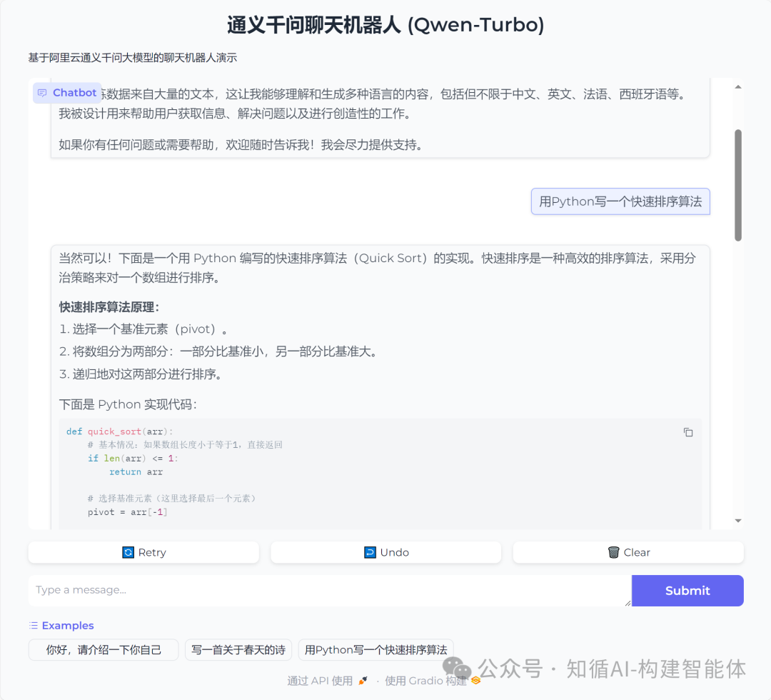Click the scrollbar up arrow
Image resolution: width=771 pixels, height=700 pixels.
click(738, 87)
